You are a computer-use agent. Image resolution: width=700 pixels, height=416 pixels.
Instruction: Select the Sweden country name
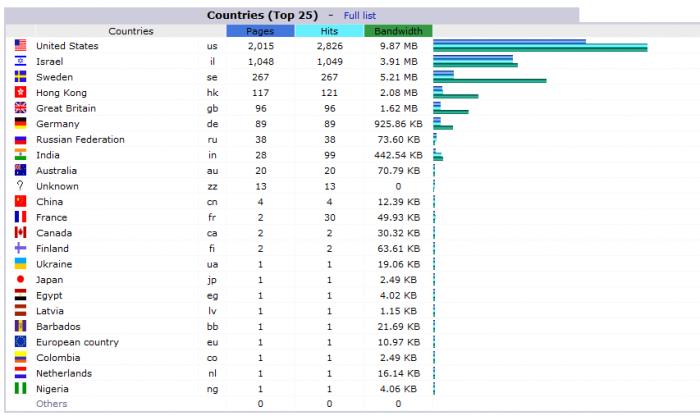[x=54, y=77]
